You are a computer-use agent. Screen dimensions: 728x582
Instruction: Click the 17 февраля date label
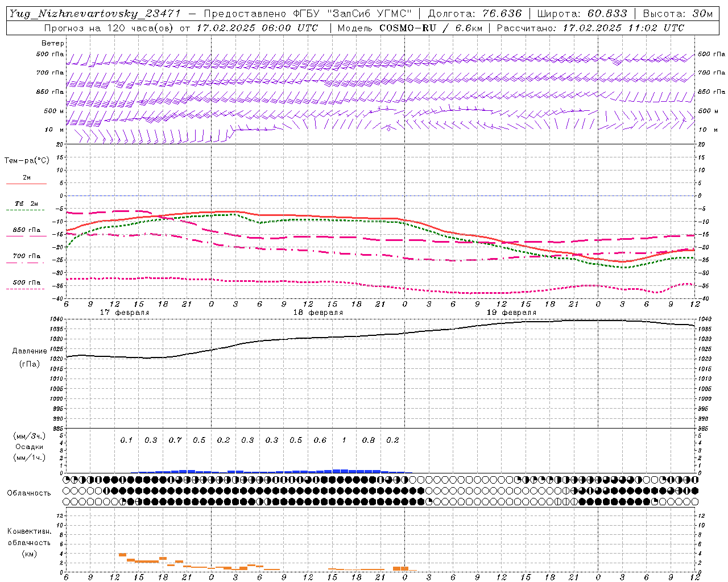(125, 313)
